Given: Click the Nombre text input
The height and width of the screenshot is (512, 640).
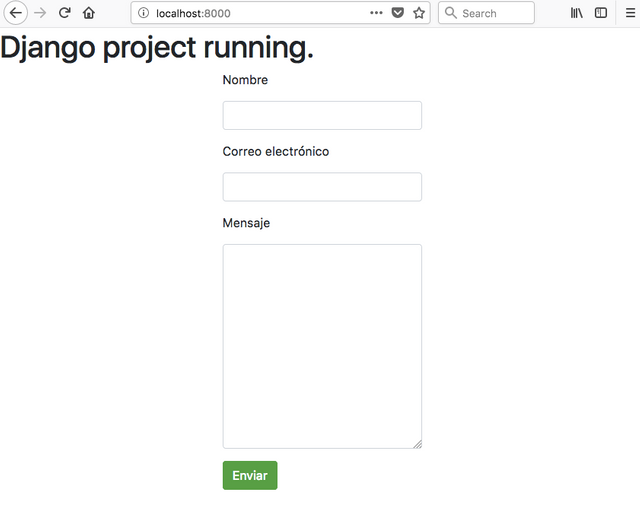Looking at the screenshot, I should point(322,116).
